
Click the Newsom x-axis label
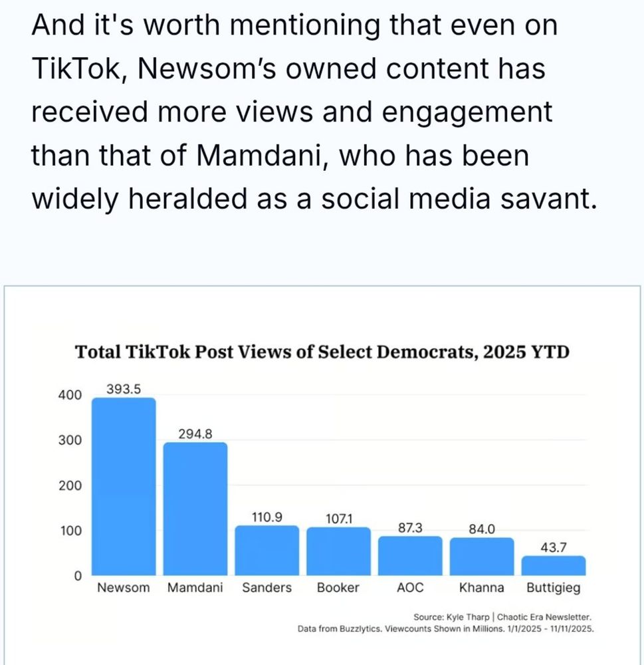(x=124, y=588)
